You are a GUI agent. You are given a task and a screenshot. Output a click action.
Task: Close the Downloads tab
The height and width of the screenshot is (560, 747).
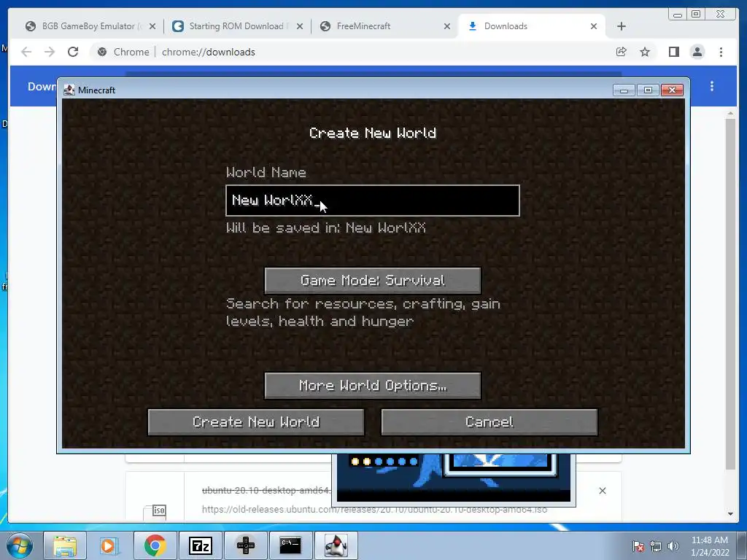tap(594, 27)
